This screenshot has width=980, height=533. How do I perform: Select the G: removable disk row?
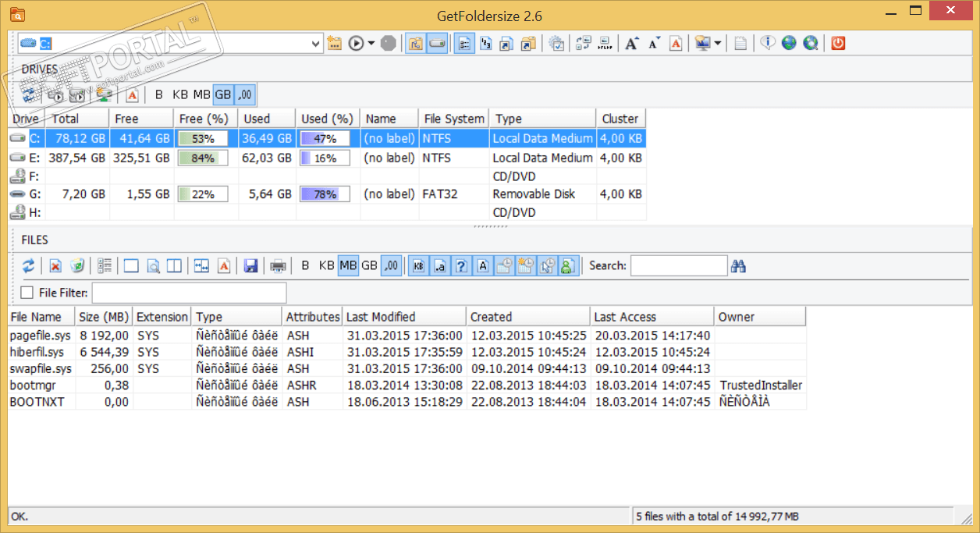tap(327, 194)
